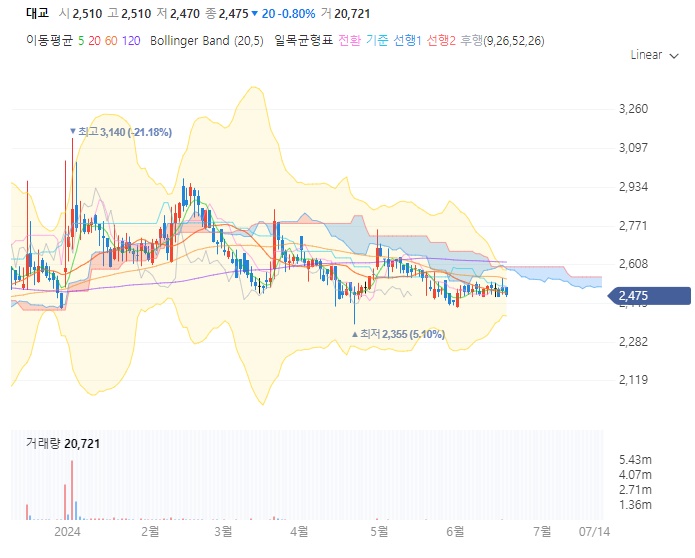Click the current price tag 2,475
The height and width of the screenshot is (558, 695).
(648, 296)
